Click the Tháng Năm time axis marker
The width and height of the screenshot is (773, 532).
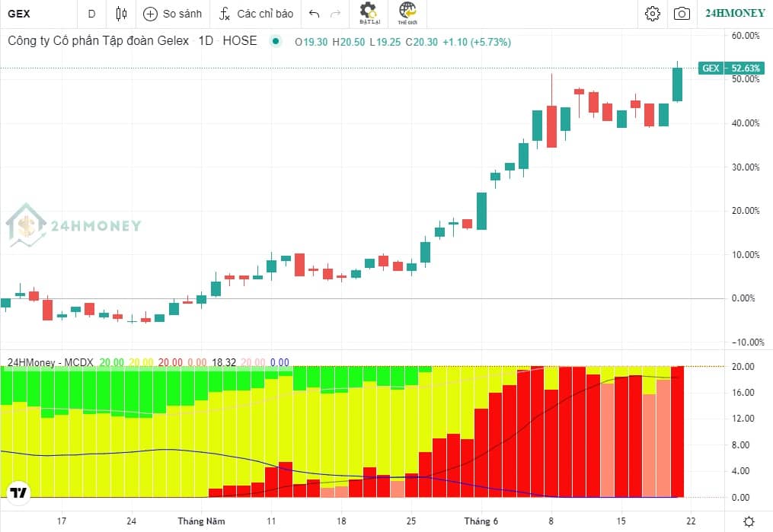(201, 521)
